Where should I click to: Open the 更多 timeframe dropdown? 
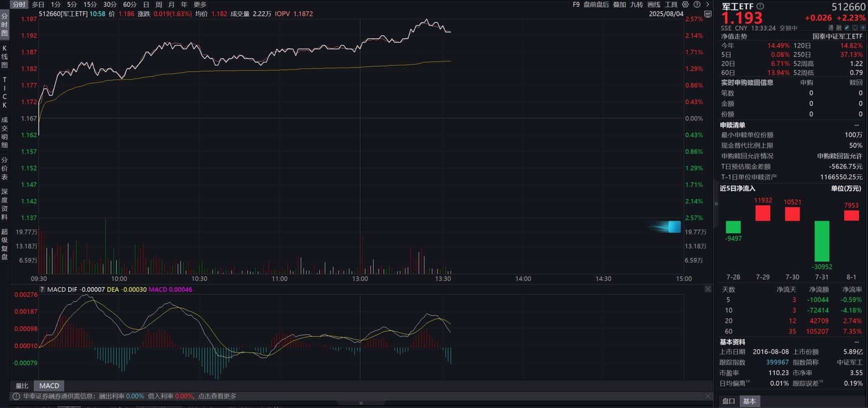click(199, 5)
